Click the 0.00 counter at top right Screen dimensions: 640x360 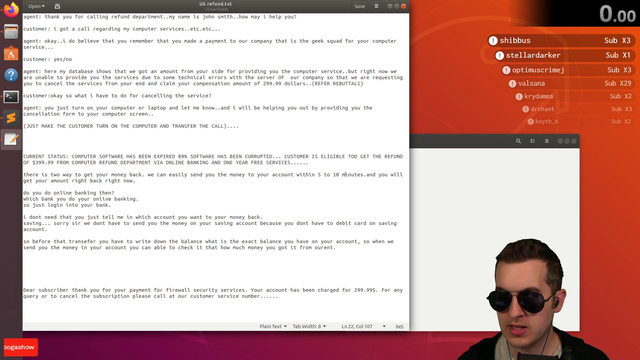pos(617,14)
